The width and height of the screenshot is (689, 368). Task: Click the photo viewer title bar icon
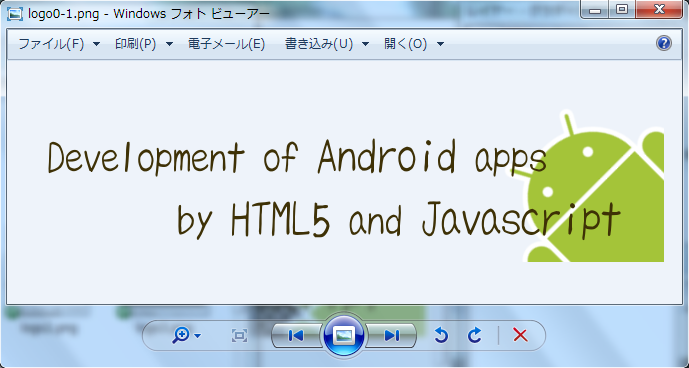[x=15, y=14]
